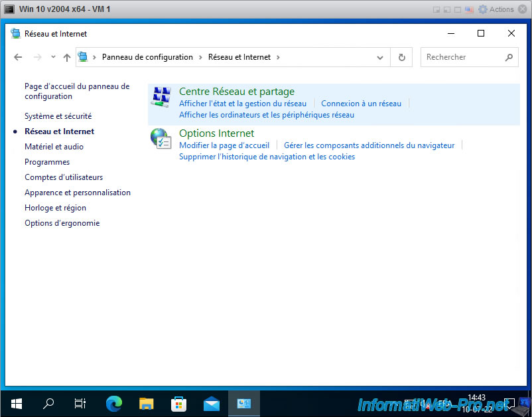This screenshot has width=532, height=417.
Task: Open Options d'ergonomie category
Action: [x=62, y=223]
